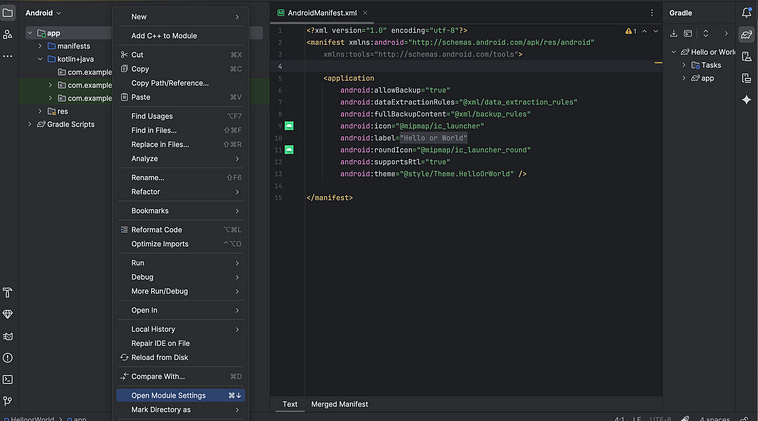Image resolution: width=758 pixels, height=421 pixels.
Task: Open the Analyze submenu
Action: tap(180, 159)
